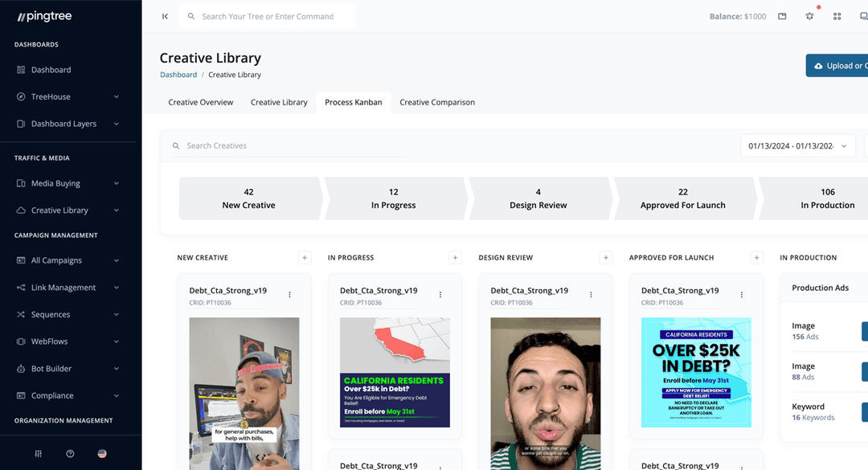868x470 pixels.
Task: Open notifications via the bell icon
Action: [x=809, y=16]
